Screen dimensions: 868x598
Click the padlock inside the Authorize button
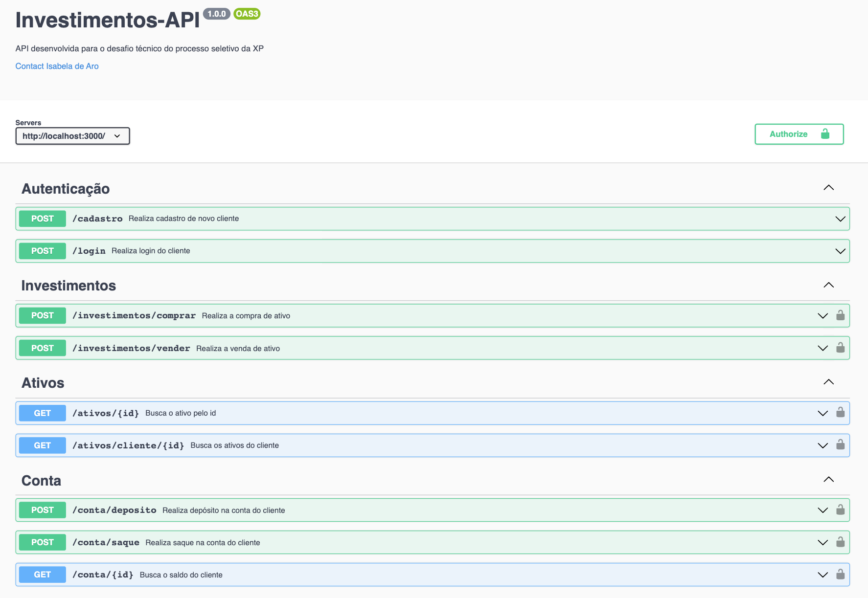pos(825,134)
